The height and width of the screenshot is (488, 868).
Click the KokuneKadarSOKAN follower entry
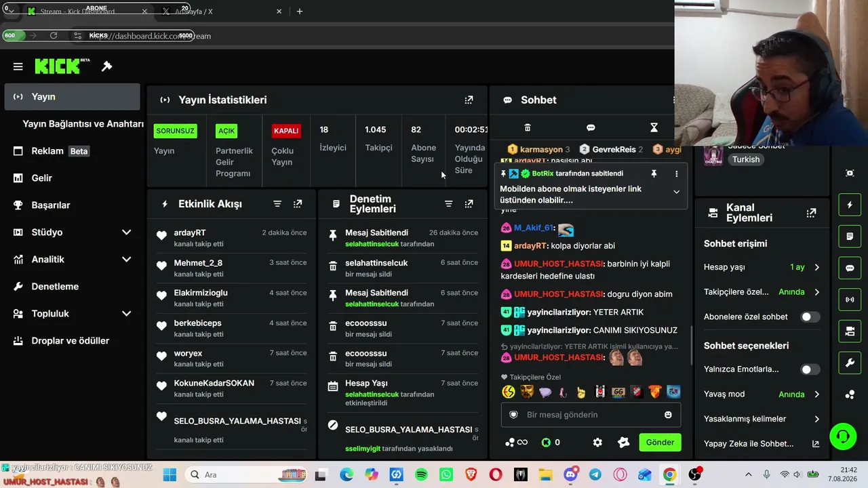[x=231, y=388]
